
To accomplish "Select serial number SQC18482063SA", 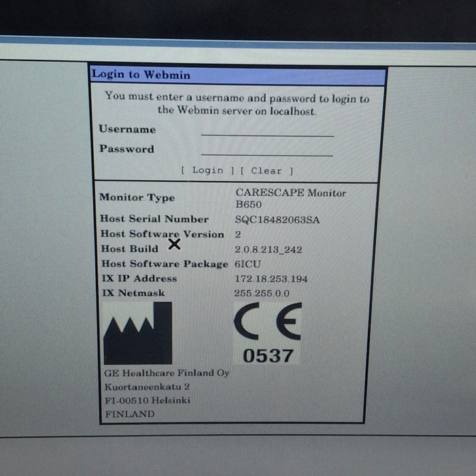I will [277, 220].
